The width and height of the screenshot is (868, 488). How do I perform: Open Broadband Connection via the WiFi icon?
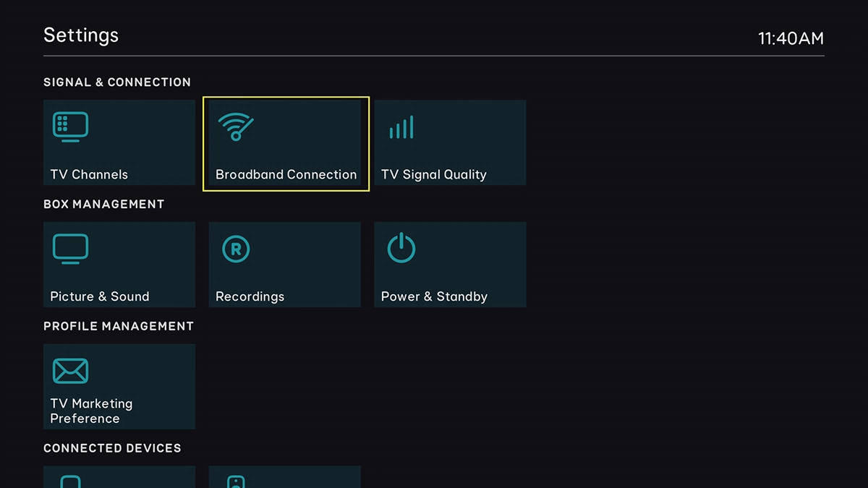tap(234, 126)
